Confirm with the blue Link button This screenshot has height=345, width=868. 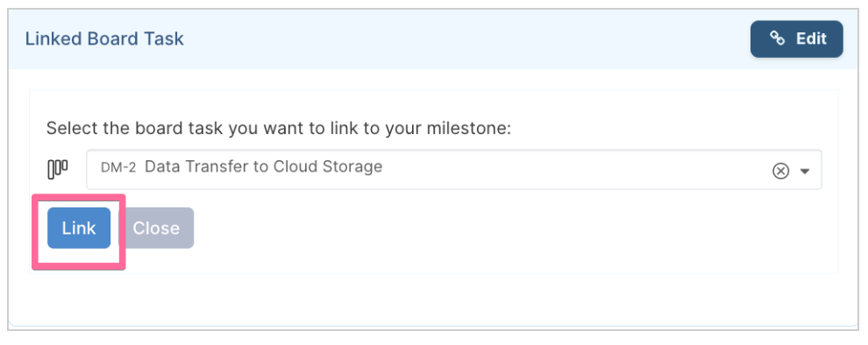(x=79, y=228)
